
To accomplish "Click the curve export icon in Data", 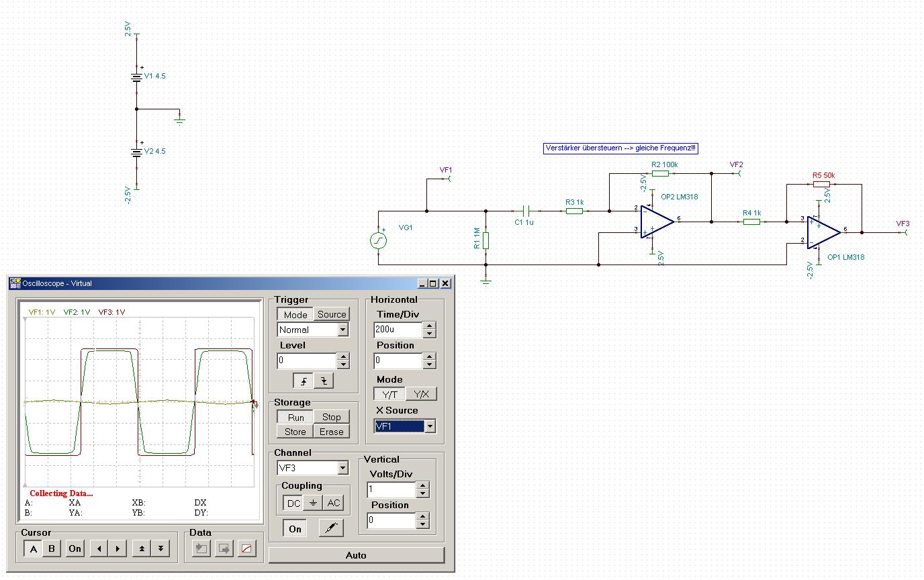I will (247, 548).
